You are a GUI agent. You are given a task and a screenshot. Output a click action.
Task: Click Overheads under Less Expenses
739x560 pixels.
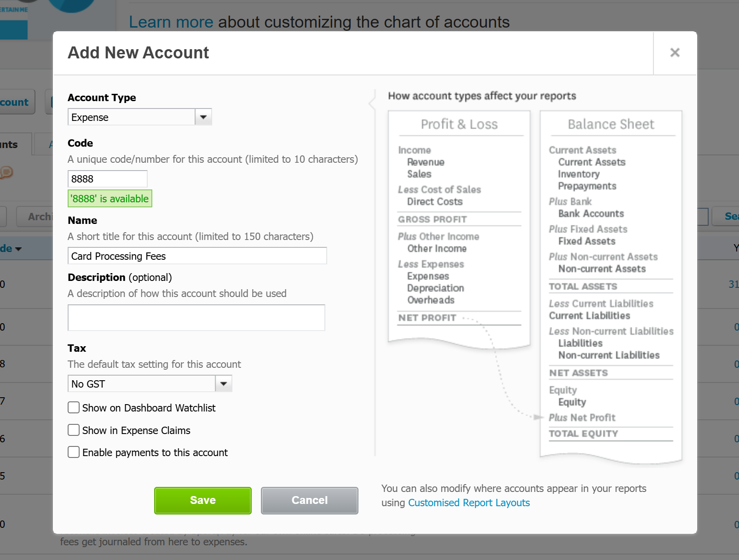pyautogui.click(x=431, y=300)
